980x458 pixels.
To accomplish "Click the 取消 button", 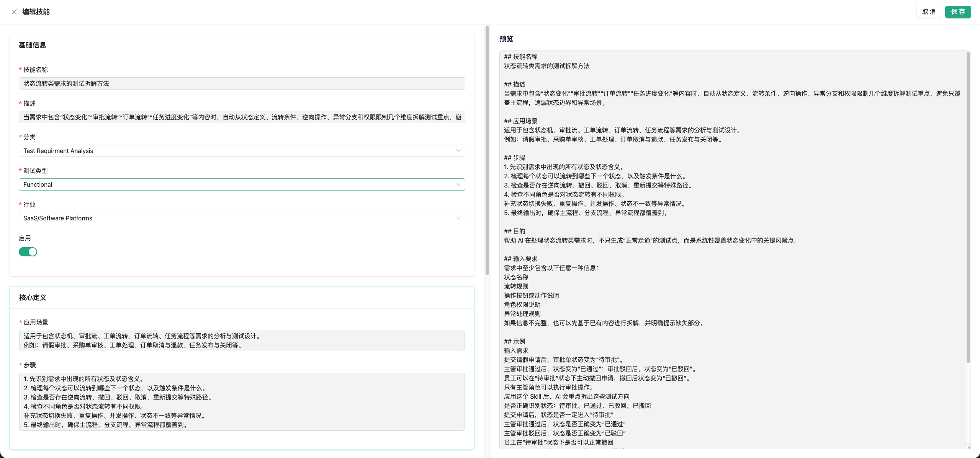I will 929,12.
